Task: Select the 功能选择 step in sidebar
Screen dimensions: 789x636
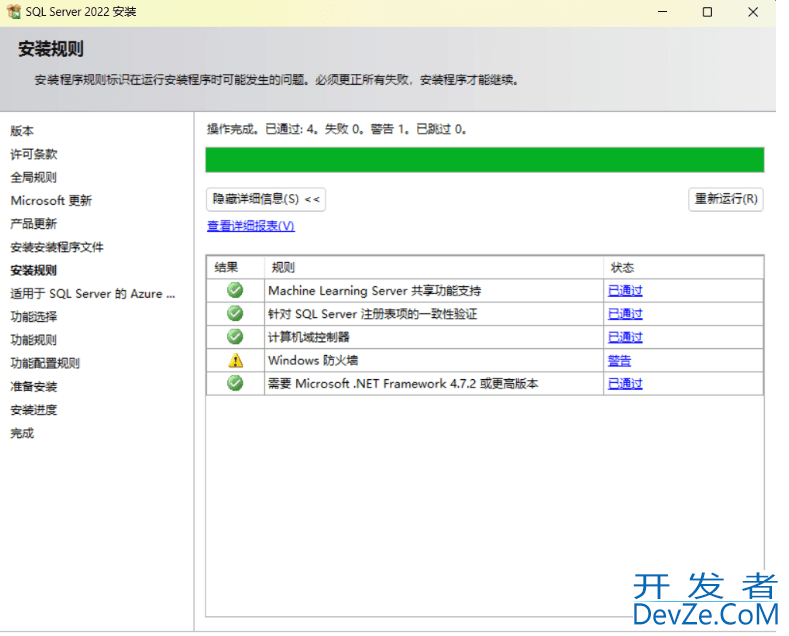Action: (x=34, y=317)
